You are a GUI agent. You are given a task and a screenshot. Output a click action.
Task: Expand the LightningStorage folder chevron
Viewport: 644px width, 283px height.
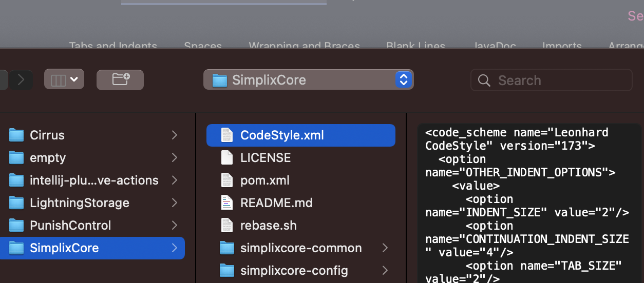click(x=175, y=203)
